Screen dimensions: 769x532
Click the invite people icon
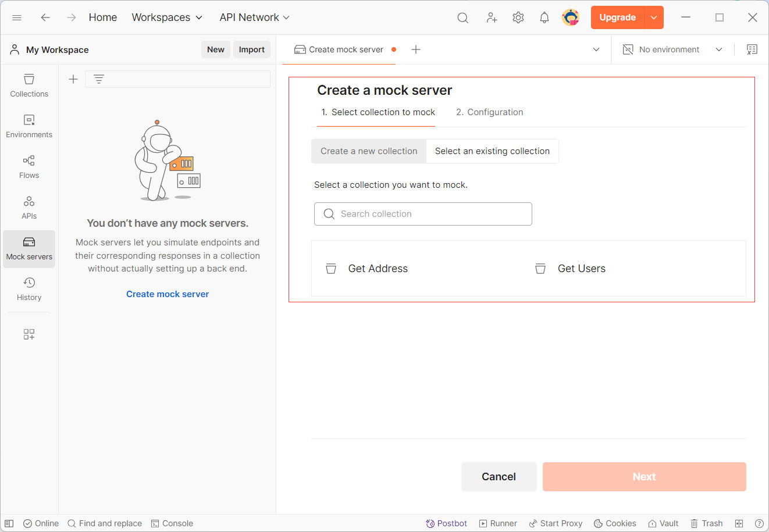point(492,17)
